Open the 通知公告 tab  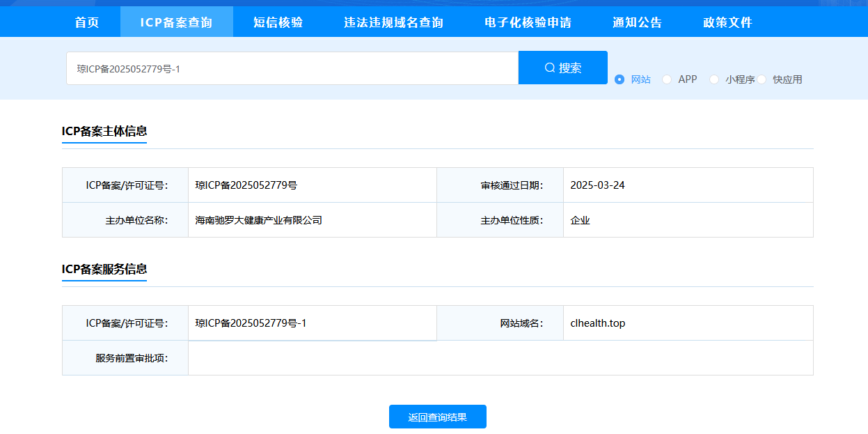click(x=637, y=22)
